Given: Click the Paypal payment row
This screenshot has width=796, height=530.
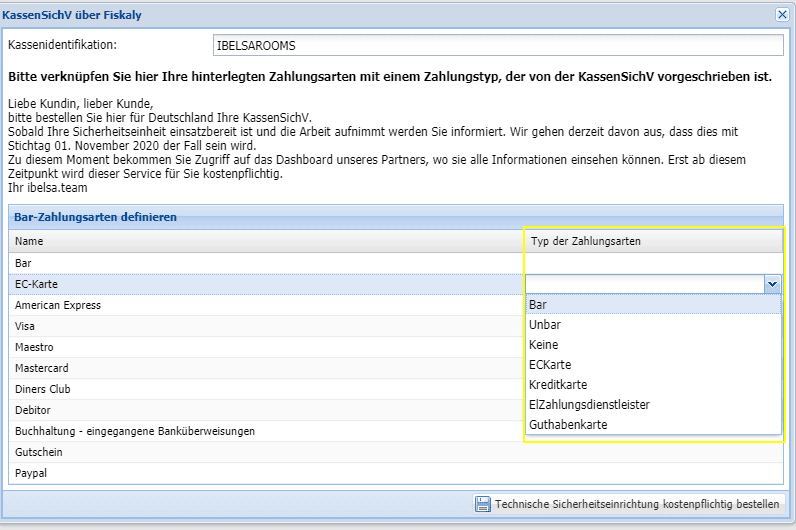Looking at the screenshot, I should tap(31, 473).
